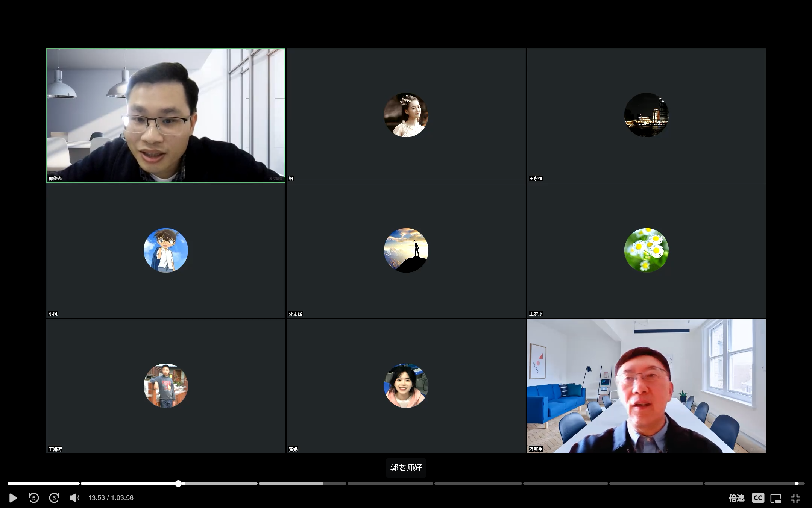Rewind 5 seconds icon

click(33, 498)
